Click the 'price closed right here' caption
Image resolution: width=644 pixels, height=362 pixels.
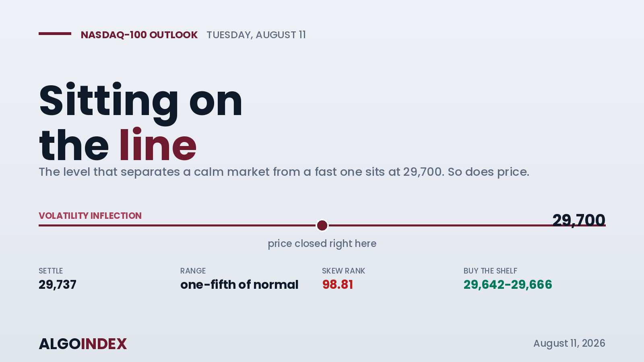point(322,244)
